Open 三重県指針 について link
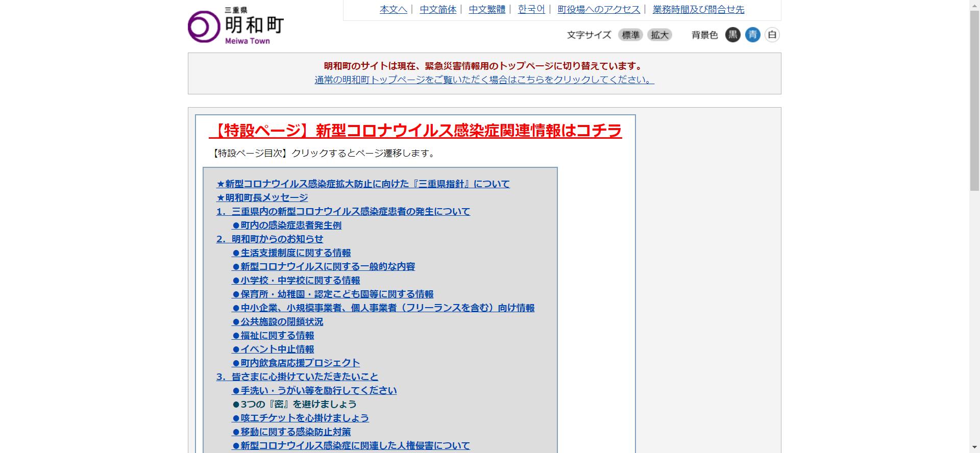 (363, 184)
